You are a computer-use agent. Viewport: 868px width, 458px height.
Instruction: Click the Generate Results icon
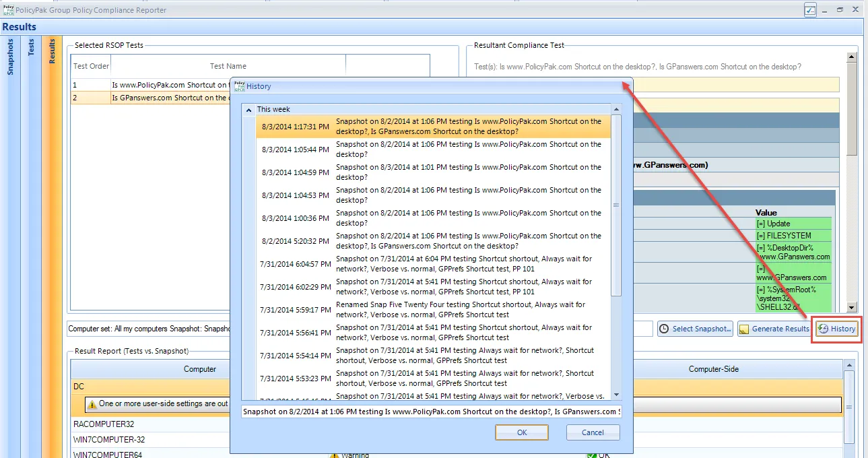pyautogui.click(x=744, y=329)
